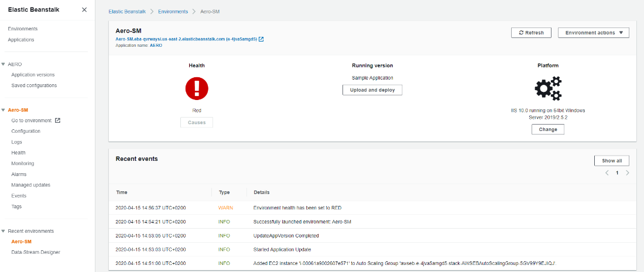Screen dimensions: 644x272
Task: Select 'Added EC2 instance' event details
Action: (405, 263)
